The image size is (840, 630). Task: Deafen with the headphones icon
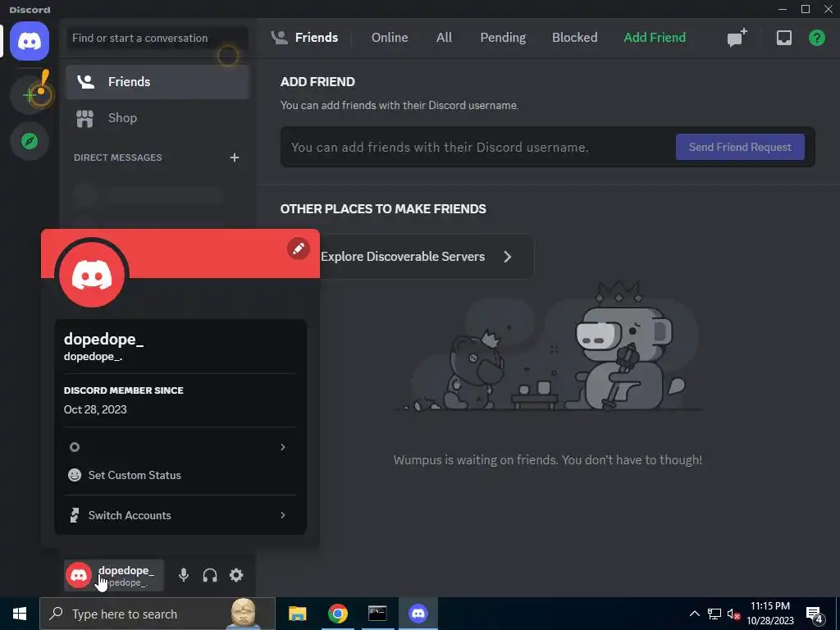click(210, 575)
